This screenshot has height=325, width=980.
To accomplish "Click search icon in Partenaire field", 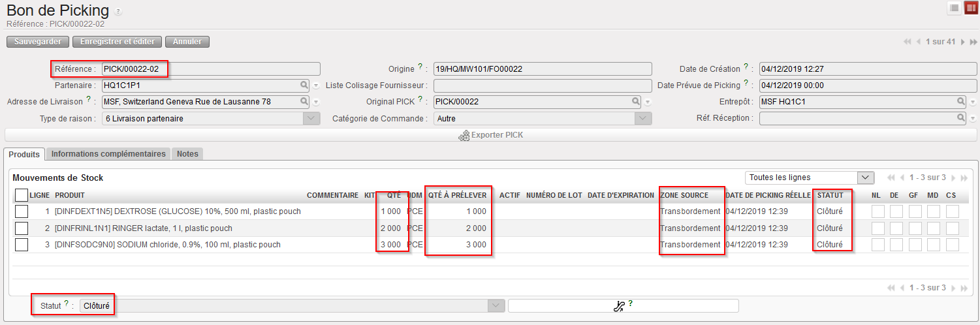I will pyautogui.click(x=304, y=85).
